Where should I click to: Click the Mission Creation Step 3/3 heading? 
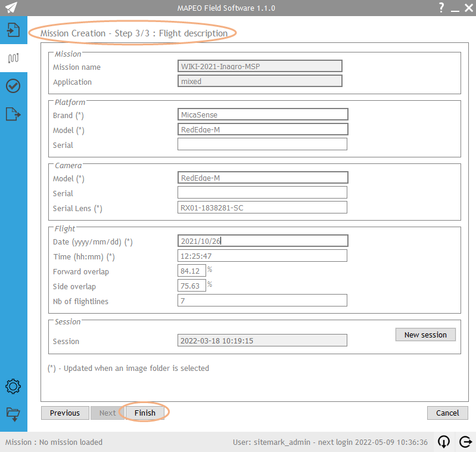[x=134, y=33]
